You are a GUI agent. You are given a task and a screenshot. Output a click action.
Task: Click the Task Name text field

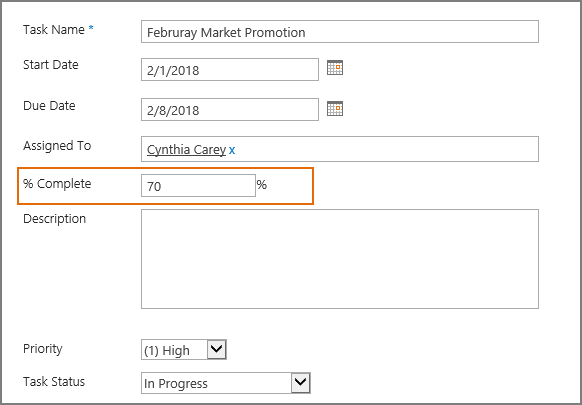(340, 32)
